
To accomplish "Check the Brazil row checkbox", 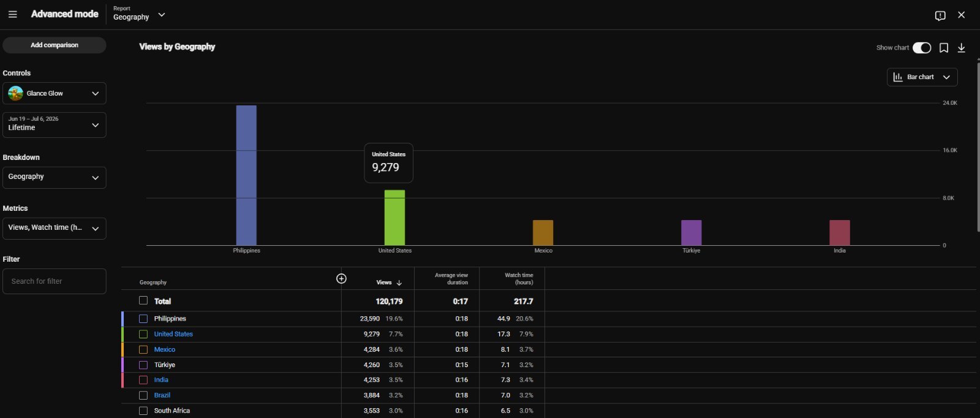I will pyautogui.click(x=143, y=395).
